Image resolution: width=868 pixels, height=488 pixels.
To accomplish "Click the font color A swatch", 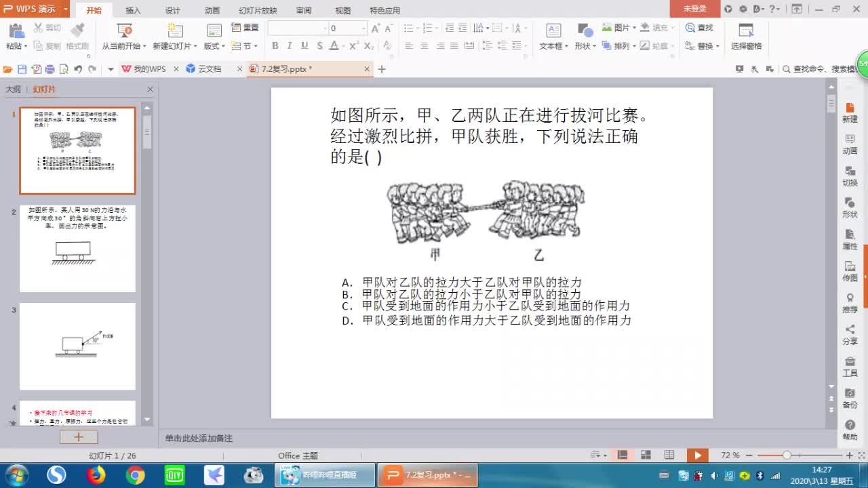I will (x=334, y=45).
